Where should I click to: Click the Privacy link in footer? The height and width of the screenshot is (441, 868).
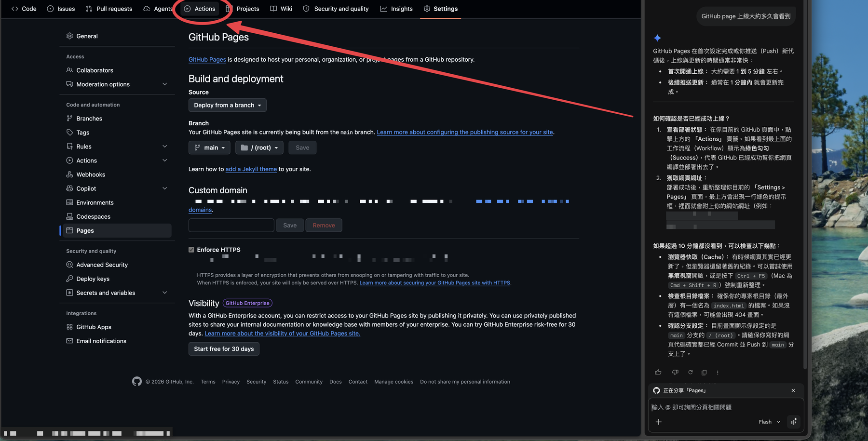click(x=231, y=382)
